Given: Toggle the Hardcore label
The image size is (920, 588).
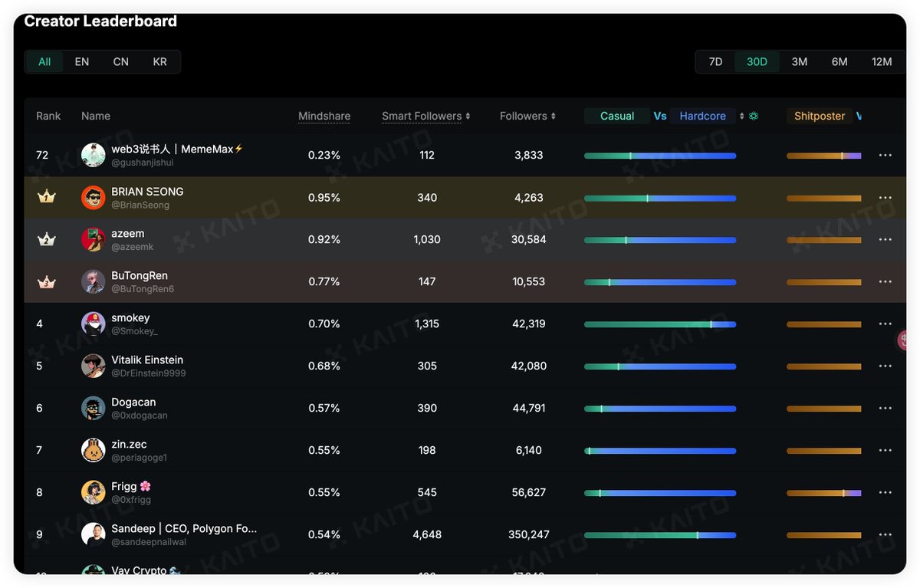Looking at the screenshot, I should tap(702, 116).
